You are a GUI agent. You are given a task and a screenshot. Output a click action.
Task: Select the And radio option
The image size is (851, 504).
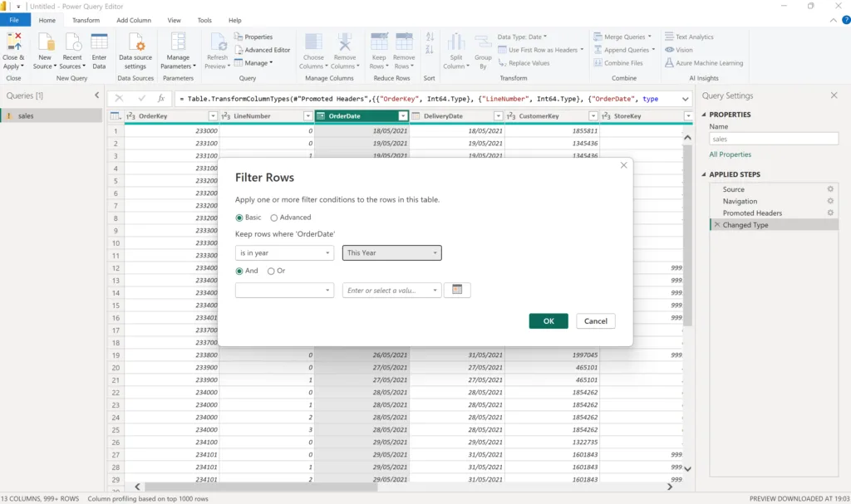(239, 271)
